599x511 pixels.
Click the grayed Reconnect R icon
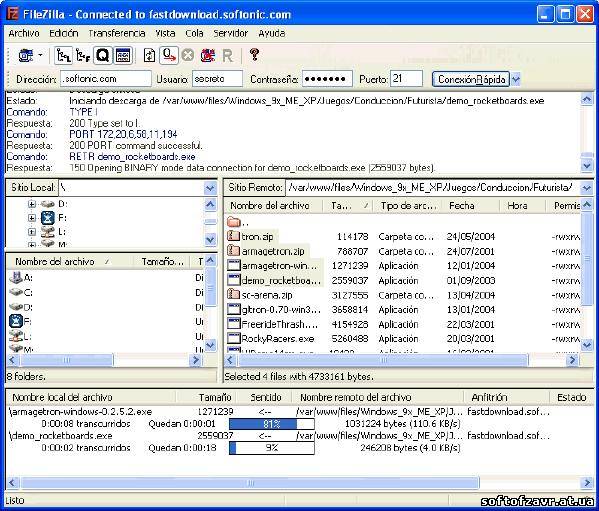point(227,56)
